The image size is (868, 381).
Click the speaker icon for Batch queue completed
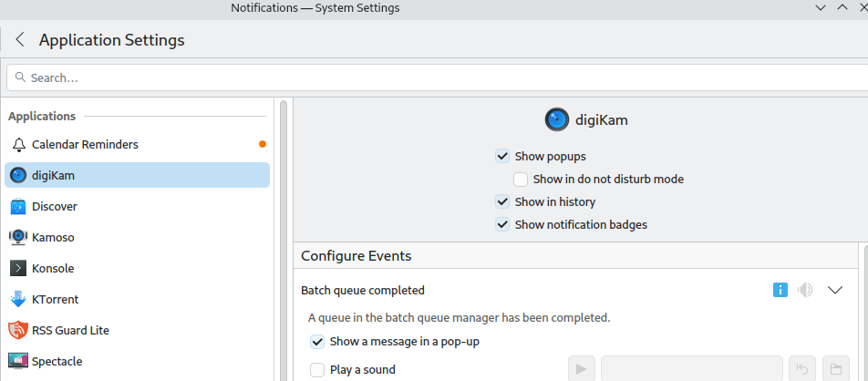click(804, 290)
